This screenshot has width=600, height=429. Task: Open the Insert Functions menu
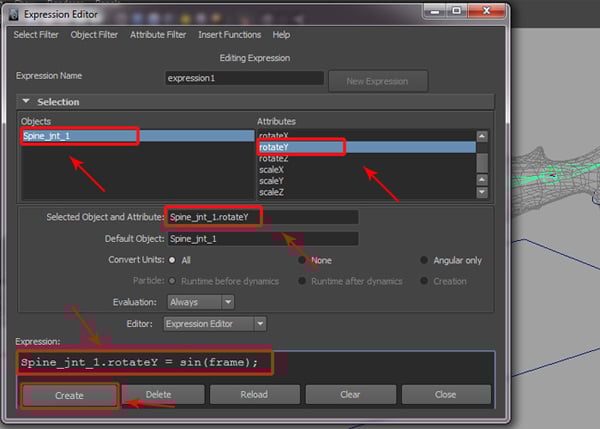pyautogui.click(x=229, y=35)
